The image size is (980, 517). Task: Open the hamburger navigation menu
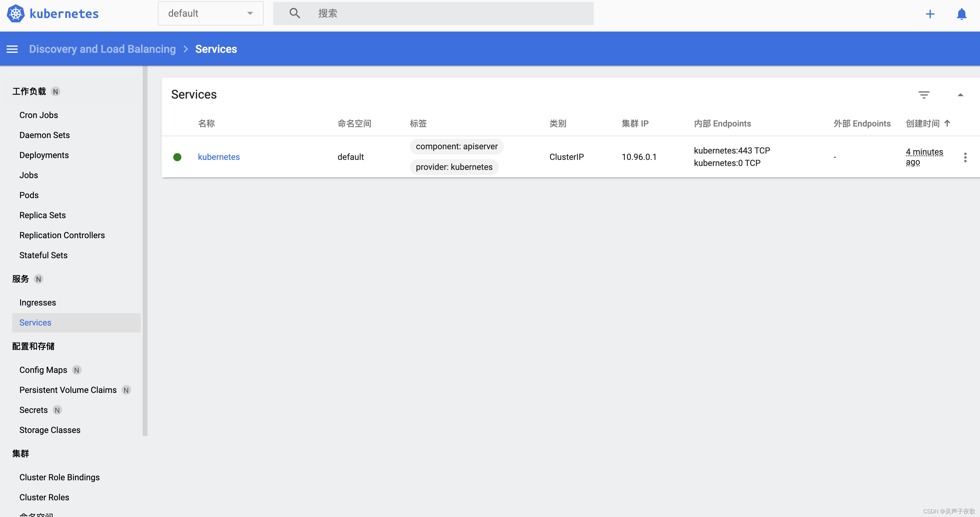(12, 49)
